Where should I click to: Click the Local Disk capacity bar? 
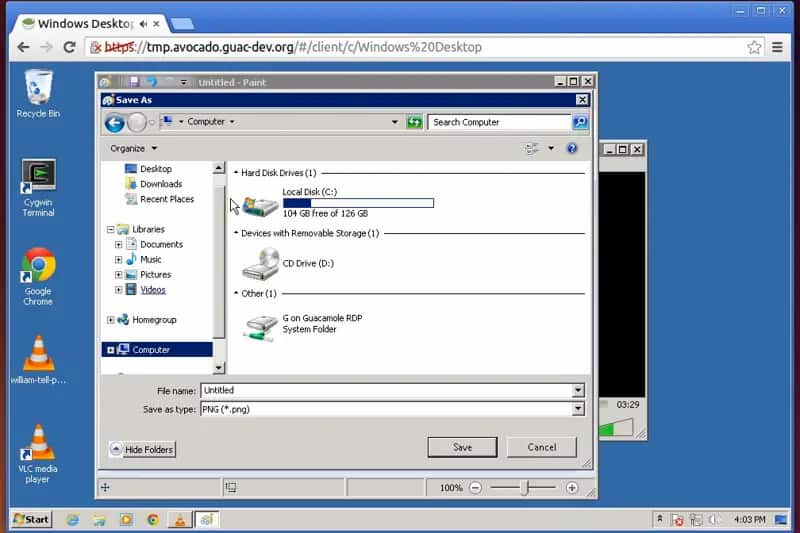[359, 203]
